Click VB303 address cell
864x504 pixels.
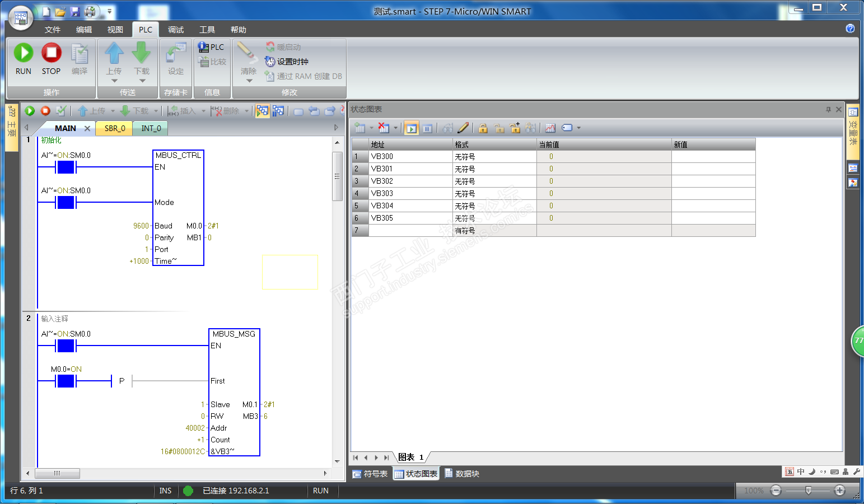pos(410,194)
